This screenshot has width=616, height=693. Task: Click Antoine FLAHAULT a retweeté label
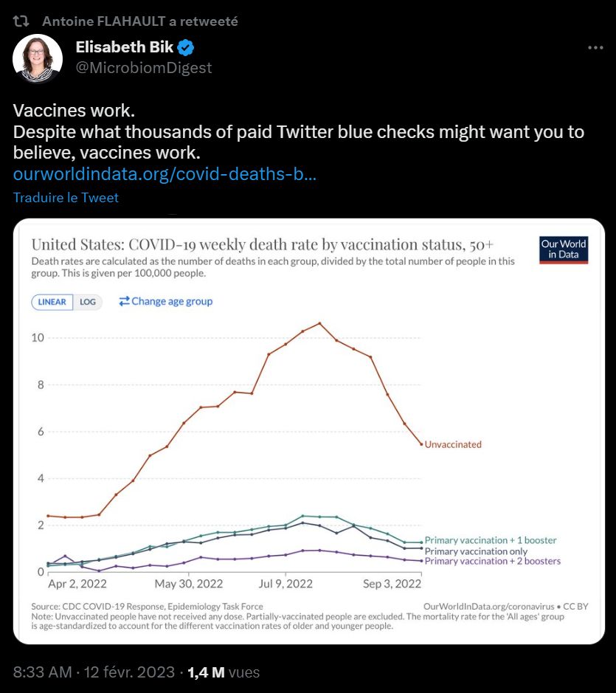(x=140, y=21)
